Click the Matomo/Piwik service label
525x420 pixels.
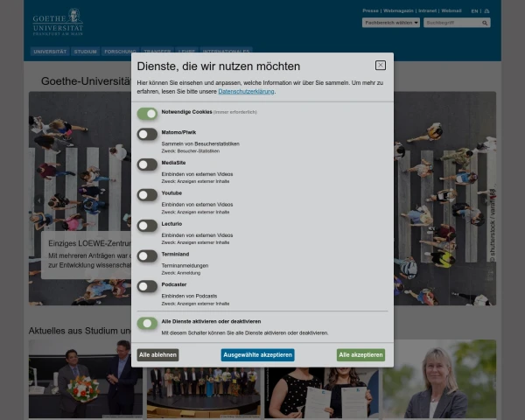tap(178, 132)
